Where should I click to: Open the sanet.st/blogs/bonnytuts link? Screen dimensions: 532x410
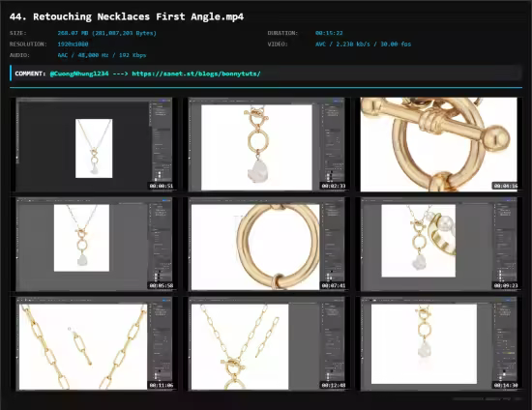[196, 73]
